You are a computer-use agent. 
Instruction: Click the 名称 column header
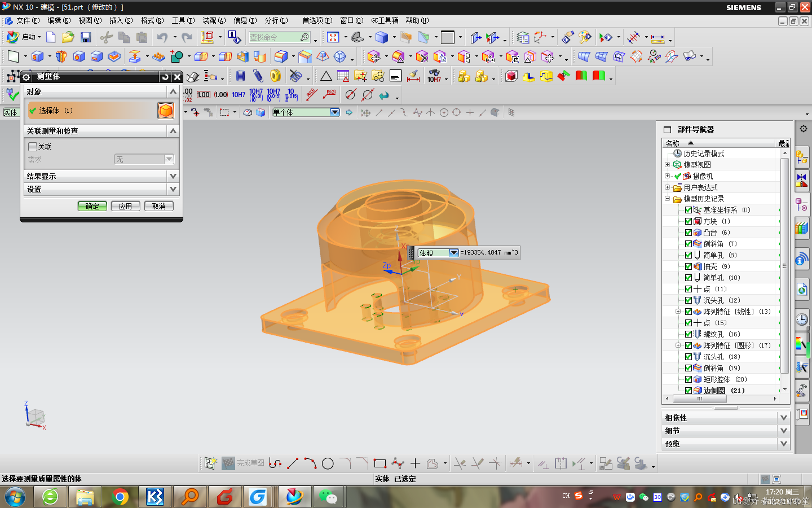coord(719,143)
